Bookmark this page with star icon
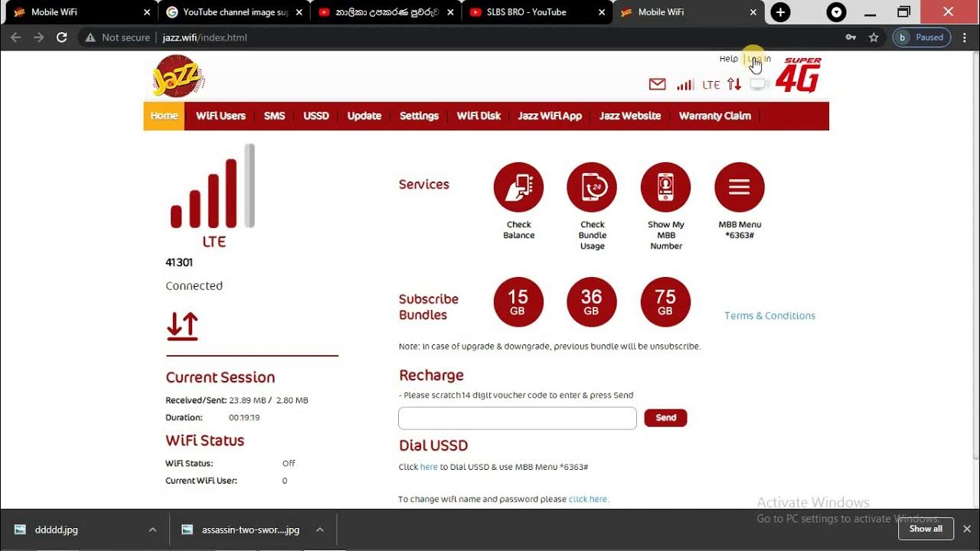980x551 pixels. [x=874, y=37]
